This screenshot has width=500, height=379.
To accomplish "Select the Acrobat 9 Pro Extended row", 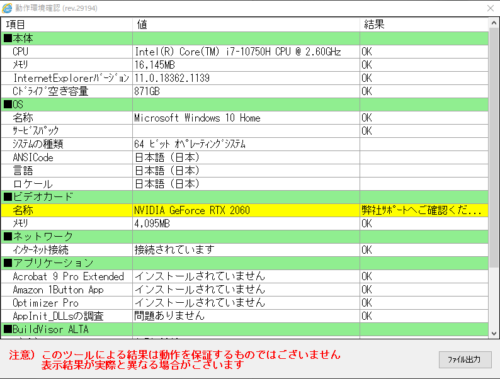I will pyautogui.click(x=245, y=276).
